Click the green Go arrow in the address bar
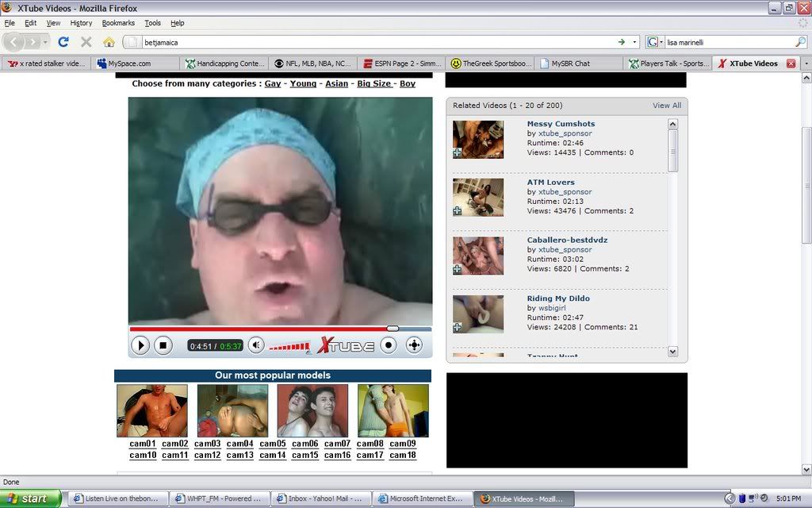This screenshot has width=812, height=508. pos(622,42)
